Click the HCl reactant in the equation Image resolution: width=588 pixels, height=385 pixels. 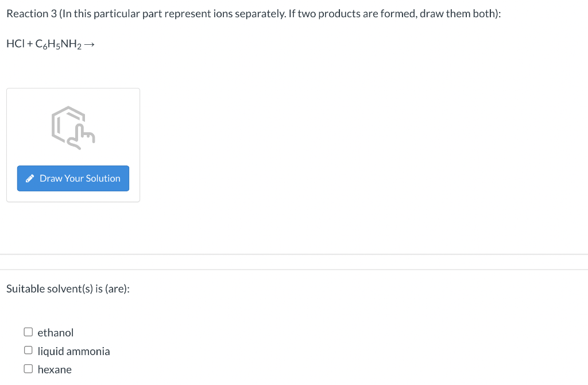(14, 44)
